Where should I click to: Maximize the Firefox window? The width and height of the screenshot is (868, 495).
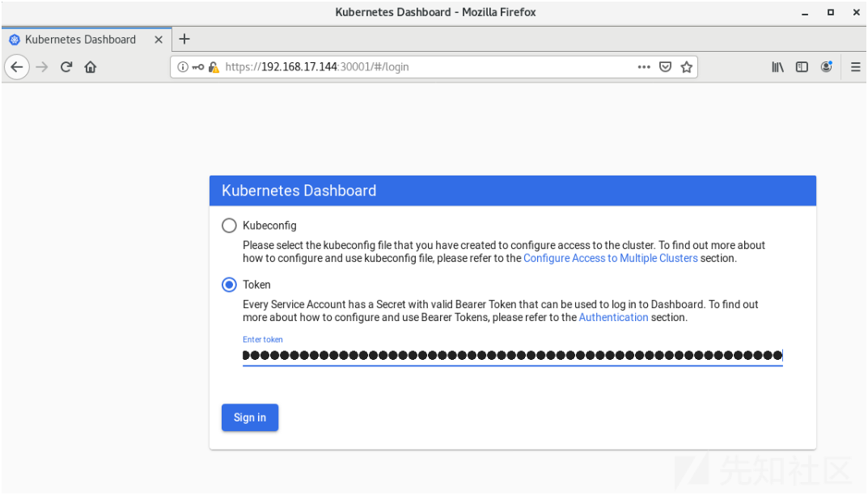pyautogui.click(x=830, y=12)
